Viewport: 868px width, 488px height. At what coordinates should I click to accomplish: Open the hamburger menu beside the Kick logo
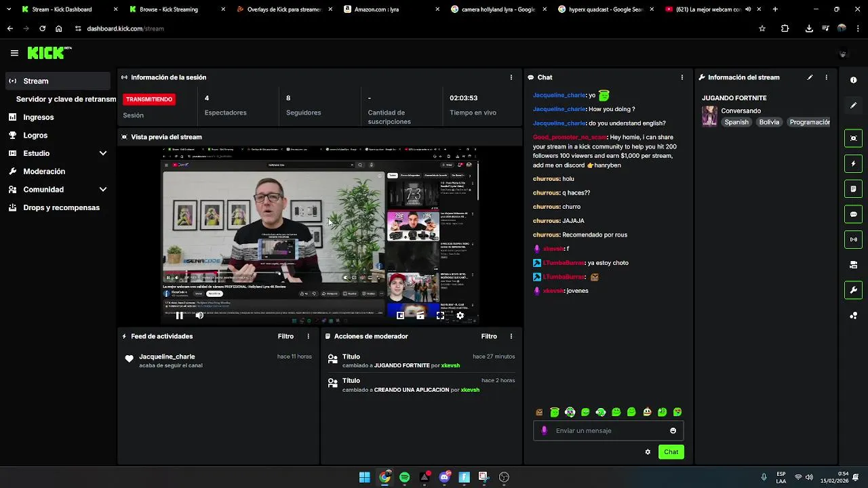tap(14, 53)
